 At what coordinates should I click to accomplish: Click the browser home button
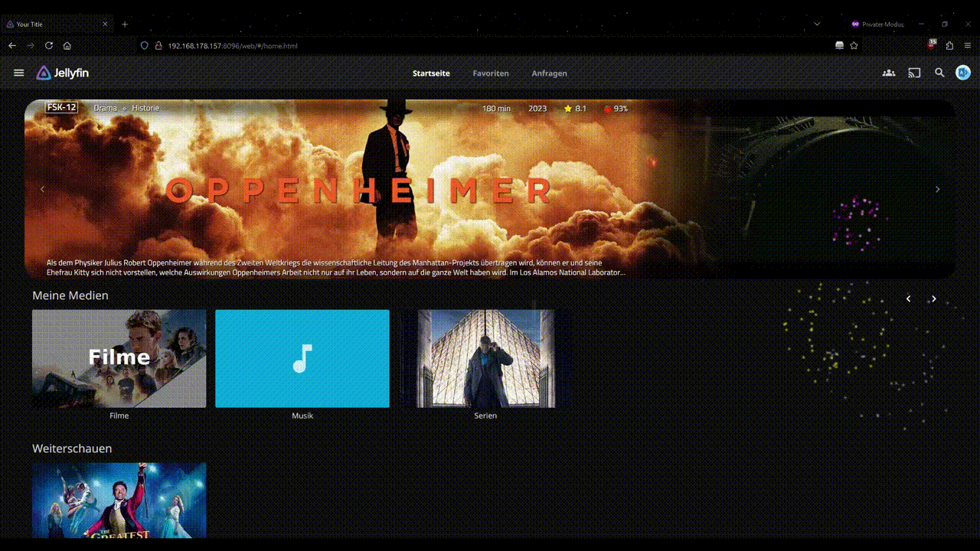point(67,46)
